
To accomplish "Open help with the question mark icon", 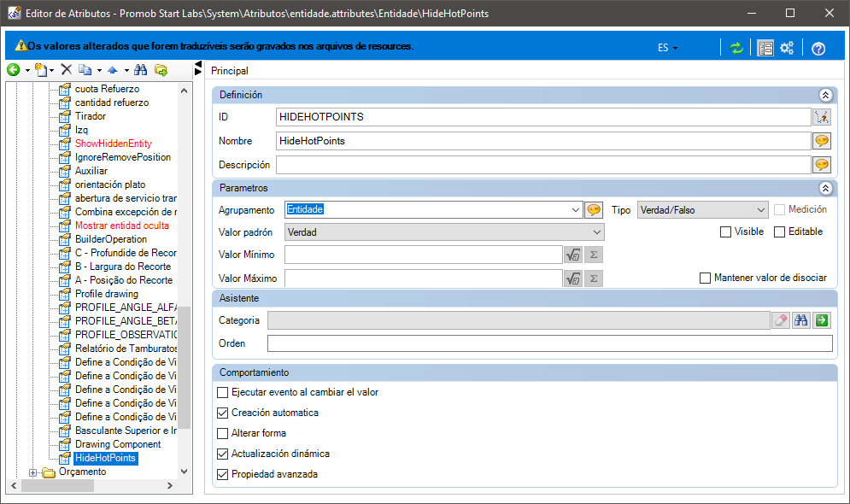I will pyautogui.click(x=818, y=48).
